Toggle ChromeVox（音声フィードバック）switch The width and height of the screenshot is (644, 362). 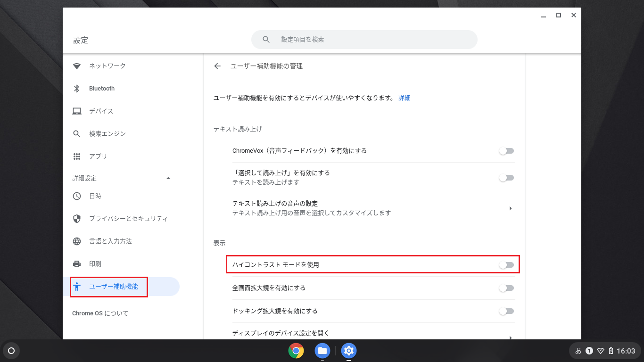pyautogui.click(x=506, y=151)
